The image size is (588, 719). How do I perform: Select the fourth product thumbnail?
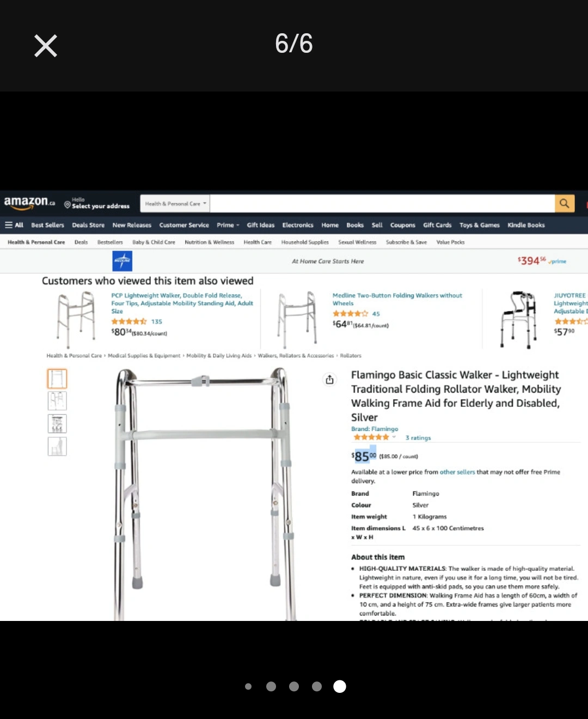click(x=57, y=446)
